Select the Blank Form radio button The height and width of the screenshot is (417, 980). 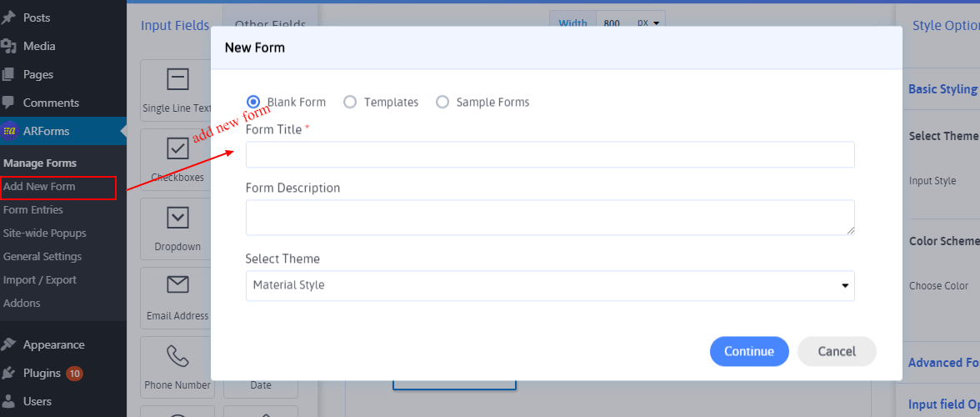pyautogui.click(x=253, y=102)
